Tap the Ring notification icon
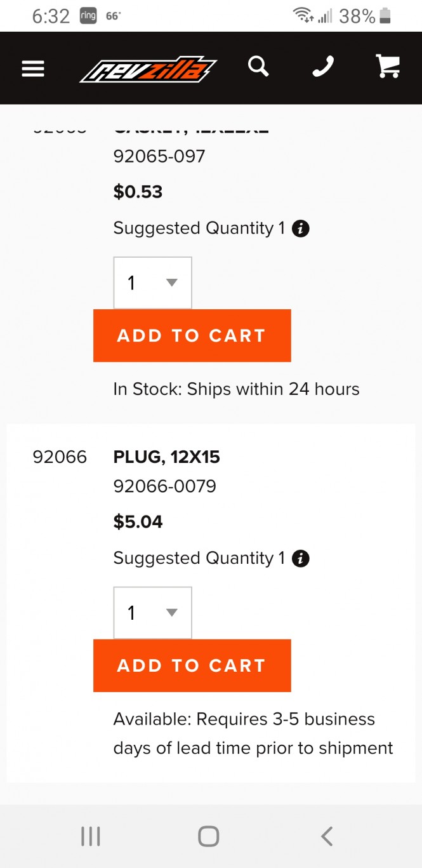 [x=88, y=17]
